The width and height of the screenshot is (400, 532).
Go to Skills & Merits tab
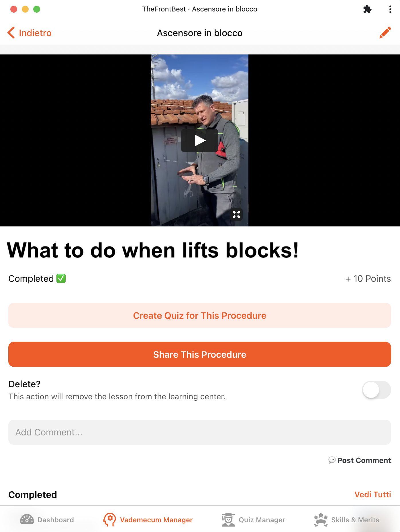346,520
